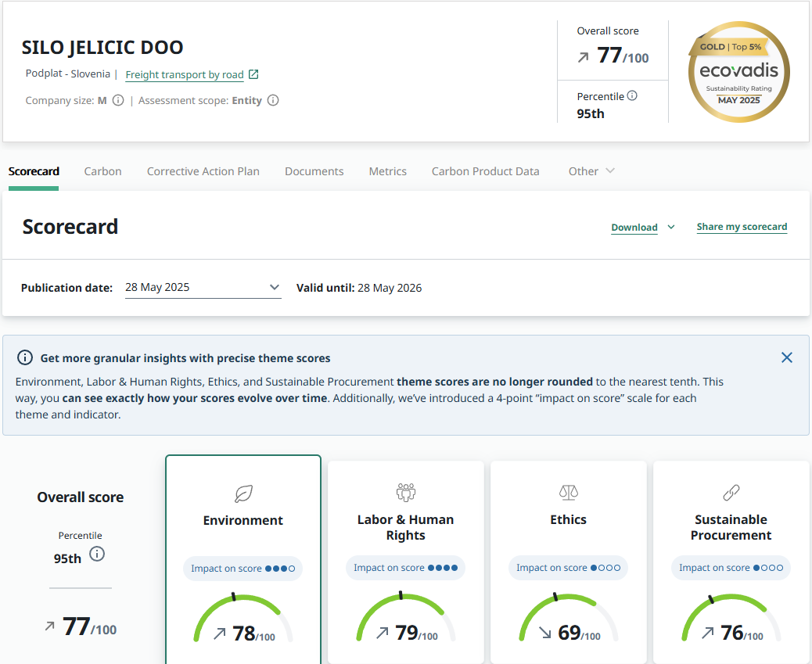812x664 pixels.
Task: Click downward arrow next to Ethics score 69
Action: [x=544, y=633]
